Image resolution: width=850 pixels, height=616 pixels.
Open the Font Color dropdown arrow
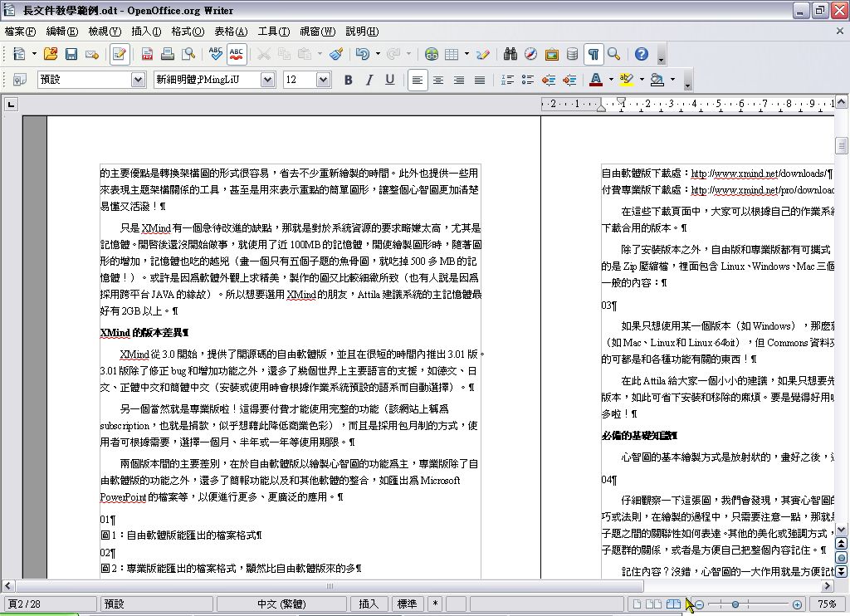611,80
